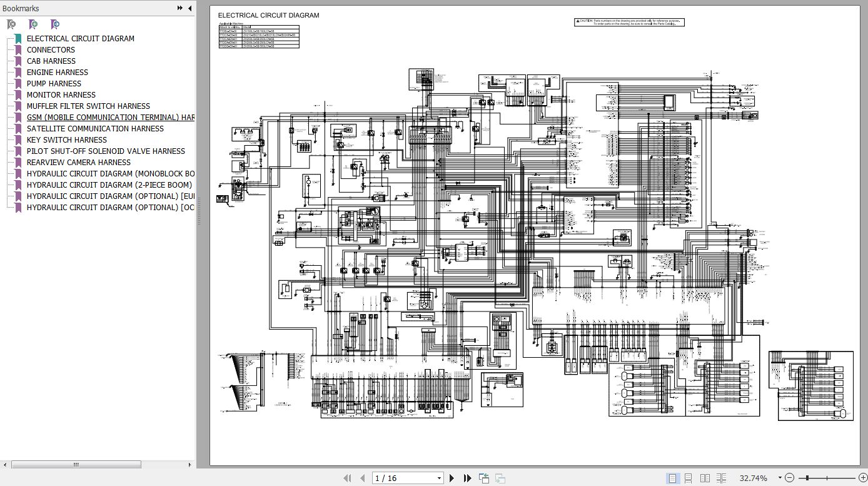Screen dimensions: 868x486
Task: Go to next page arrow
Action: tap(452, 478)
